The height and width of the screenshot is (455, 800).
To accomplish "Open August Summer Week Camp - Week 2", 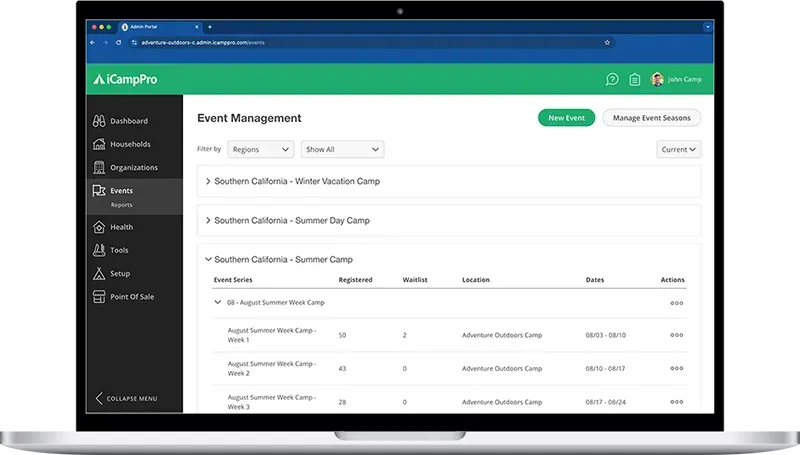I will (x=271, y=368).
